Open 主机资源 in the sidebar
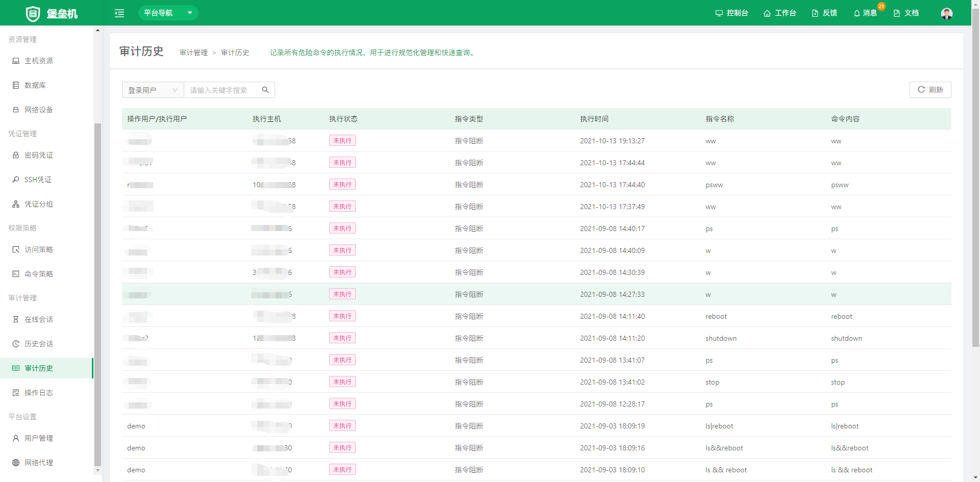 click(46, 61)
